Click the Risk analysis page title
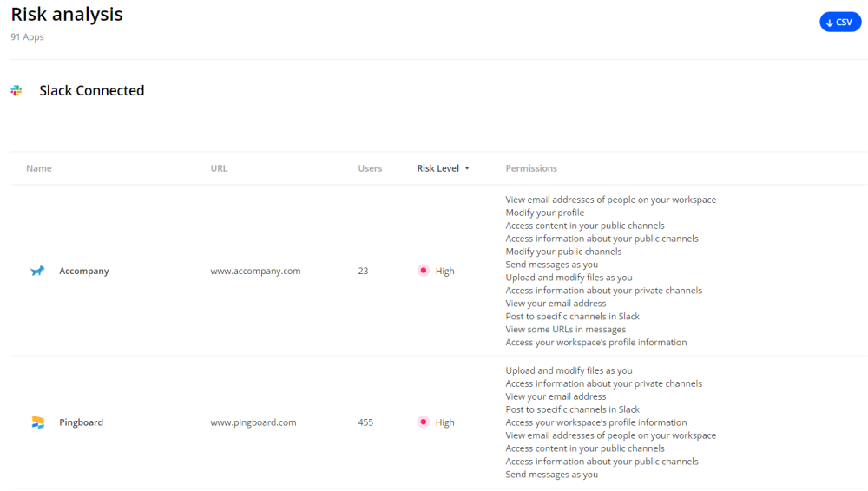 click(x=67, y=15)
